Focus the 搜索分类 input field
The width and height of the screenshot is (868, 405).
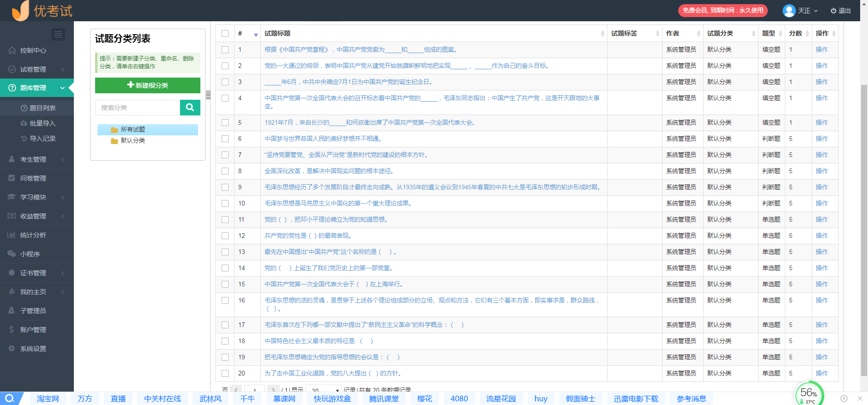[138, 108]
